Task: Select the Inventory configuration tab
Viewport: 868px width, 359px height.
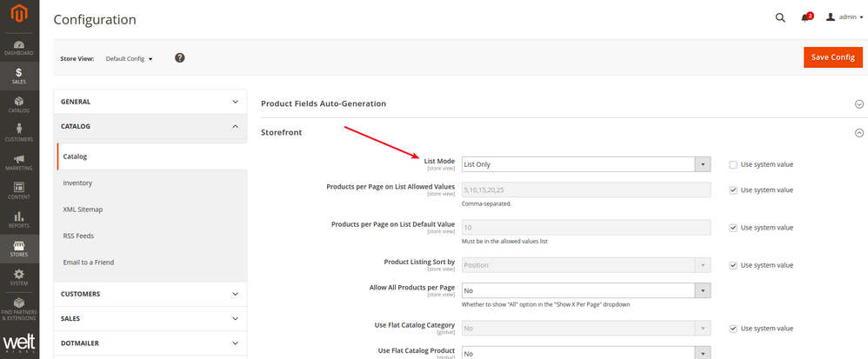Action: click(x=77, y=183)
